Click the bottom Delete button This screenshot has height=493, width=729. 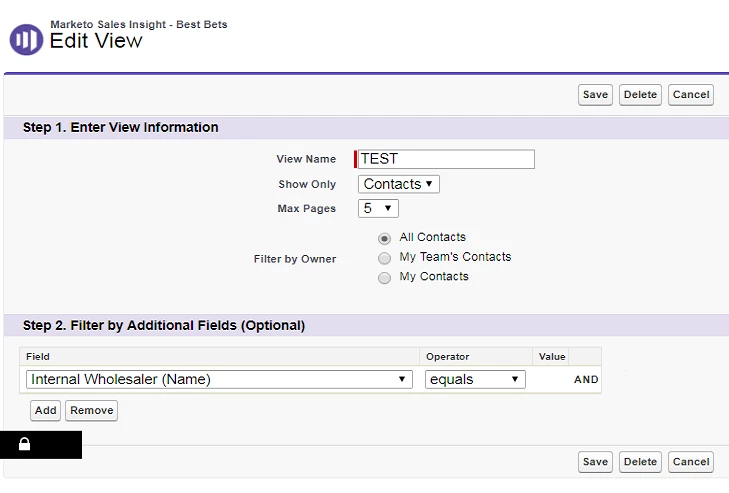click(x=640, y=462)
